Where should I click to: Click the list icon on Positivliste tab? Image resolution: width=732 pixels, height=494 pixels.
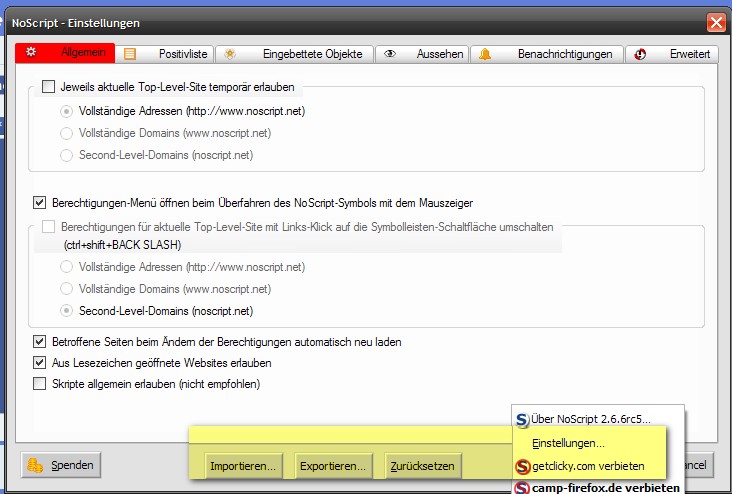click(130, 54)
